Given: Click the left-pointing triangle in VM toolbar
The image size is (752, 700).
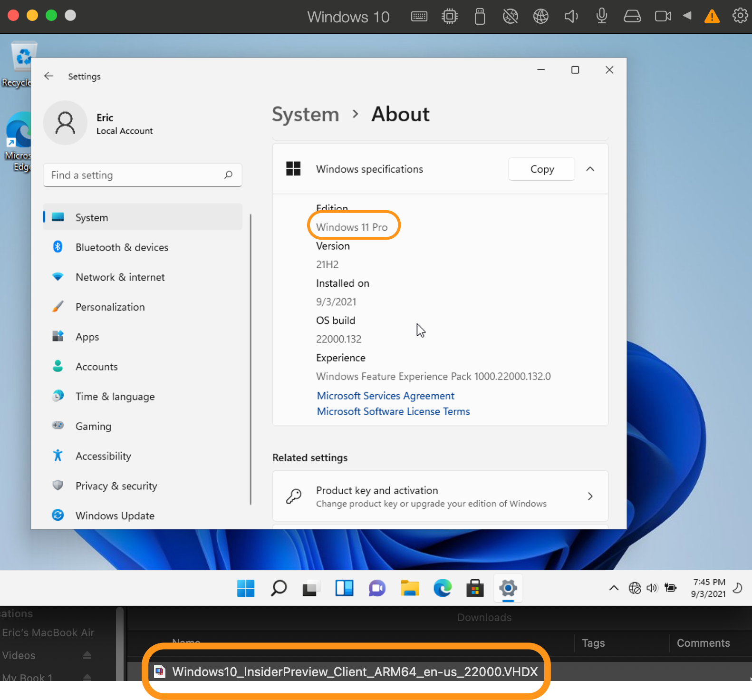Looking at the screenshot, I should (x=687, y=16).
